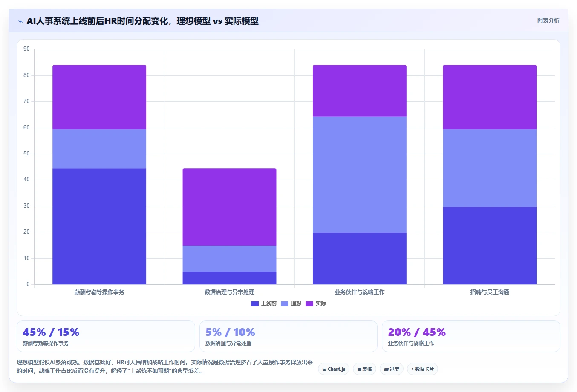
Task: Open the 20% / 45% stat card
Action: [x=471, y=336]
